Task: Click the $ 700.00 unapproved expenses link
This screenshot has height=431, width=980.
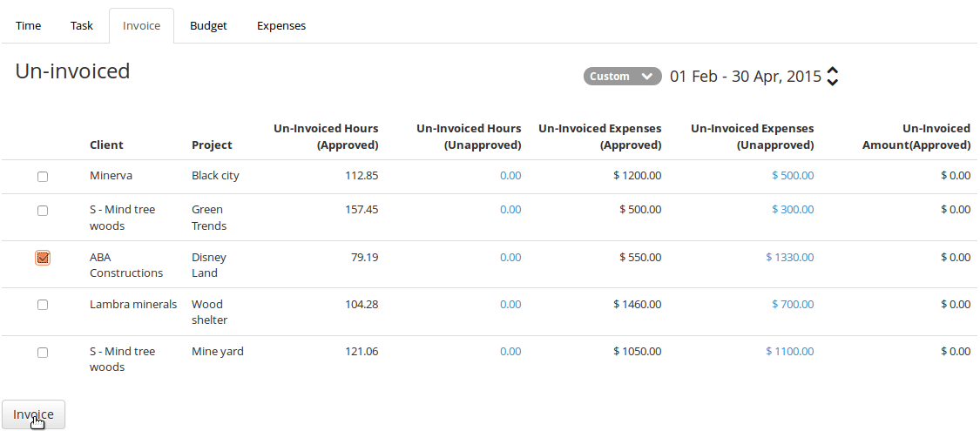Action: (x=793, y=304)
